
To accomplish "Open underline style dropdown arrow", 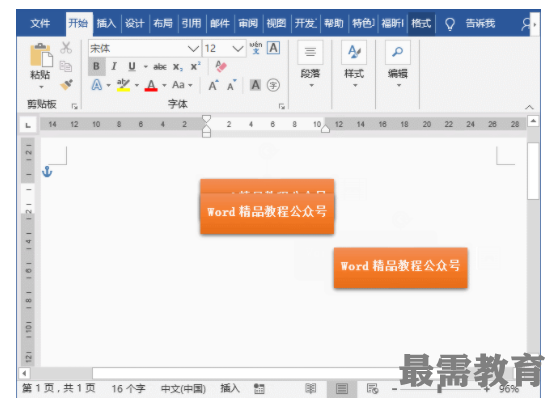I will pyautogui.click(x=145, y=66).
